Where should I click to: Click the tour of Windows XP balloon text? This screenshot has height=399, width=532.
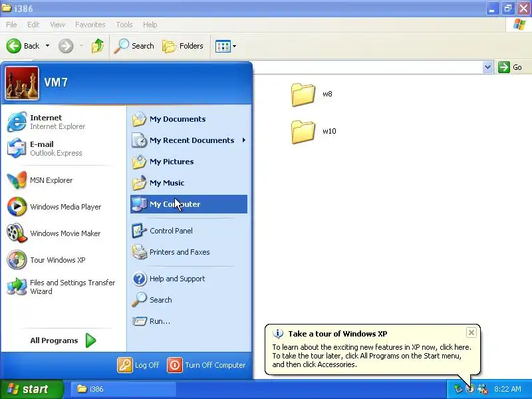372,356
